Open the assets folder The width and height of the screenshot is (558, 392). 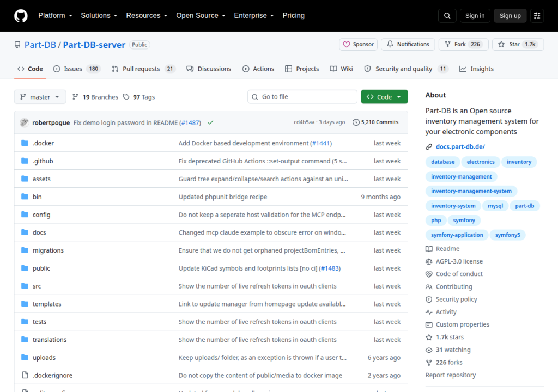coord(41,179)
